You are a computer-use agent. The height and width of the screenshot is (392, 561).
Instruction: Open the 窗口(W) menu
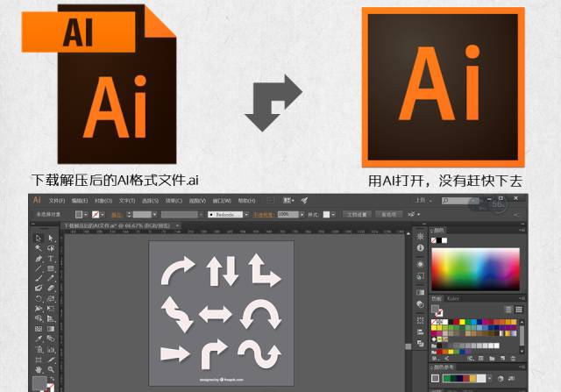[222, 201]
